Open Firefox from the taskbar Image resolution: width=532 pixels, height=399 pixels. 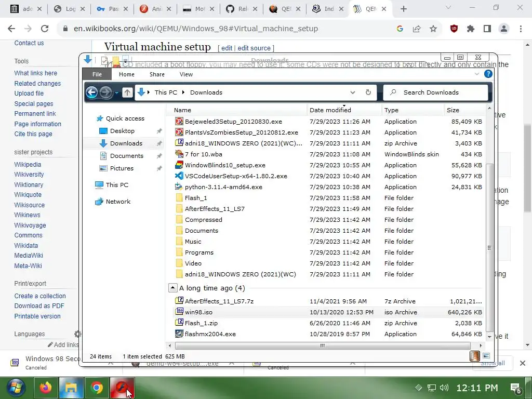(x=46, y=388)
